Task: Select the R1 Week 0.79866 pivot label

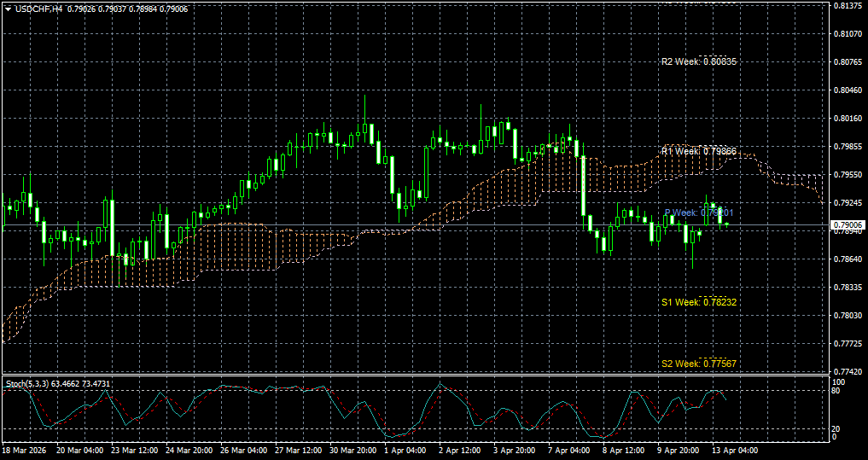Action: click(x=699, y=151)
